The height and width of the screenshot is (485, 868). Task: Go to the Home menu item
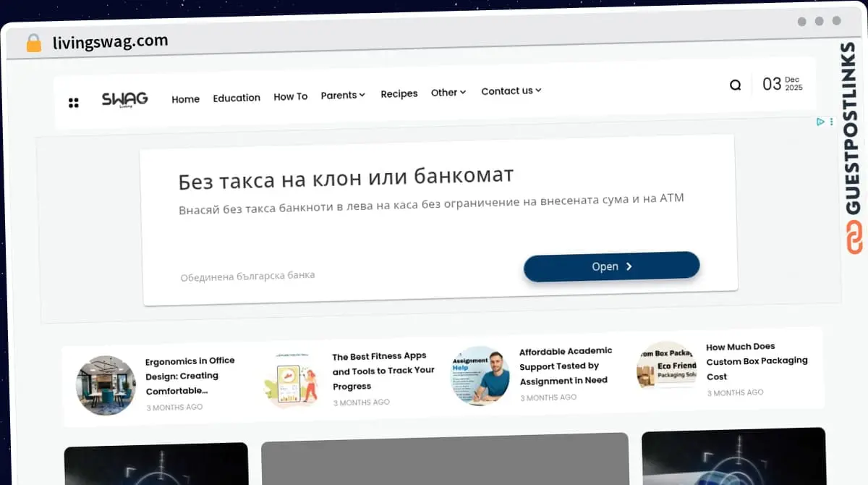click(x=185, y=99)
